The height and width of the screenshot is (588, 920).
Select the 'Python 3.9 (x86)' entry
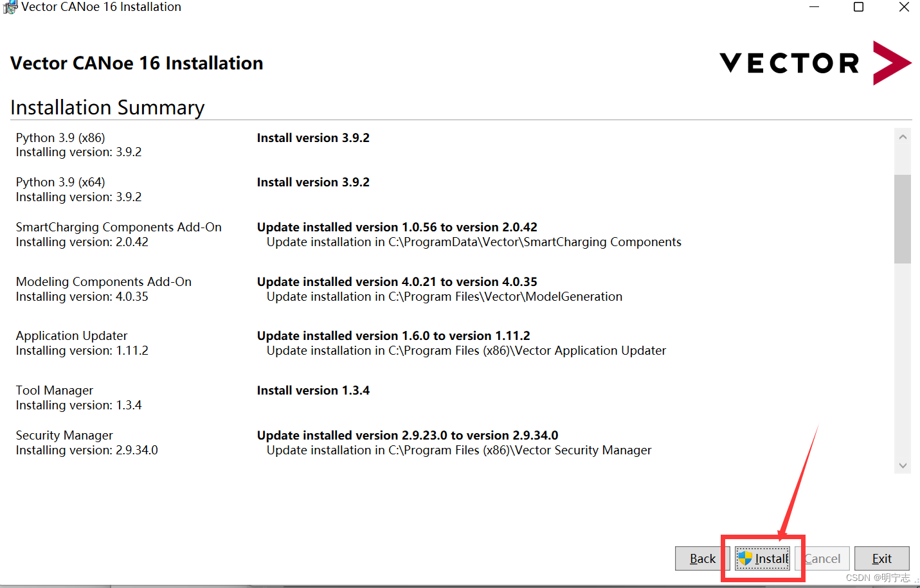click(60, 138)
